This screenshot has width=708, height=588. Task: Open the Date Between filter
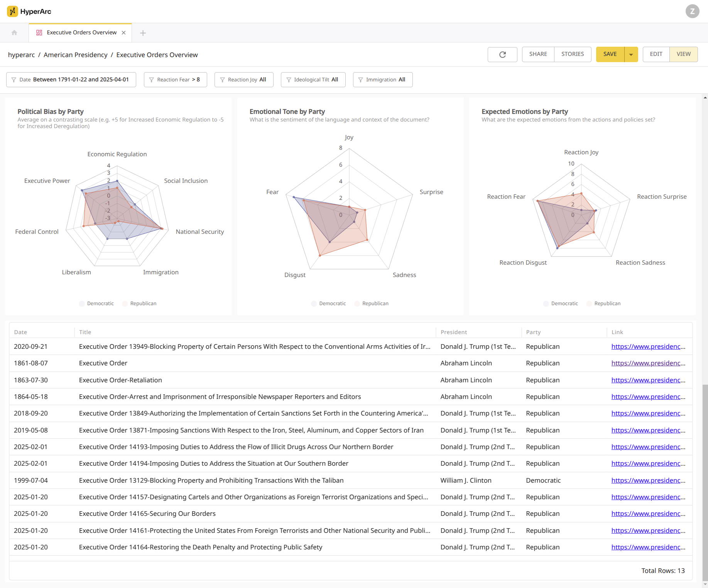point(71,80)
